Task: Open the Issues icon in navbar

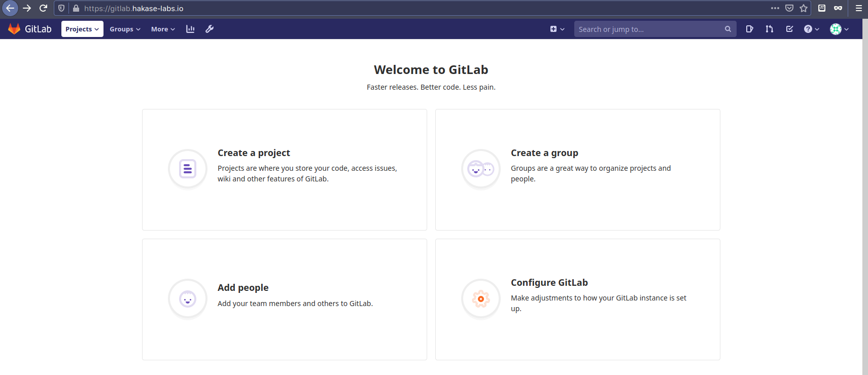Action: pos(749,29)
